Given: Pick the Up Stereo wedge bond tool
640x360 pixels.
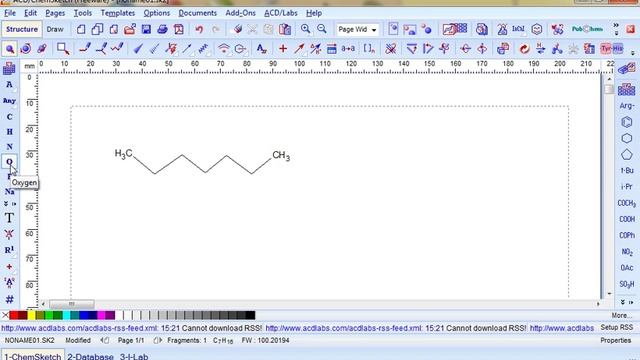Looking at the screenshot, I should pos(138,49).
